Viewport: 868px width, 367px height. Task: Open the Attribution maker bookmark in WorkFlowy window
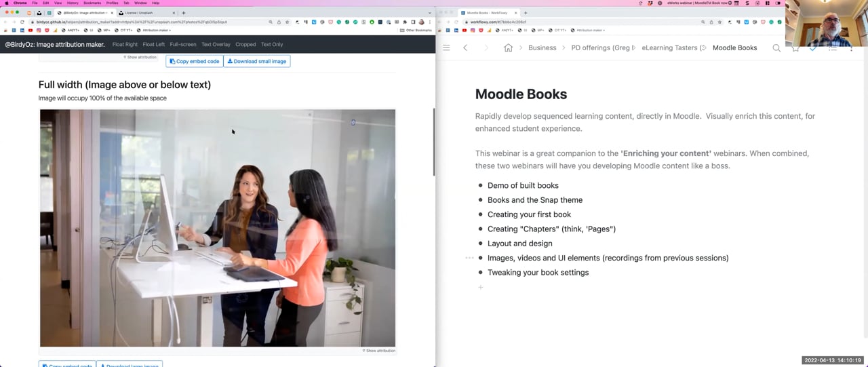pyautogui.click(x=589, y=31)
